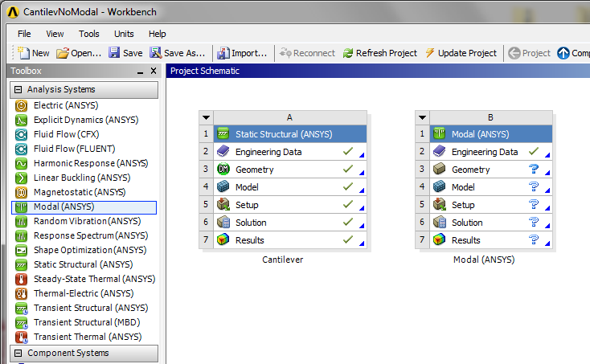
Task: Select the Solution cell in system A
Action: pos(290,223)
